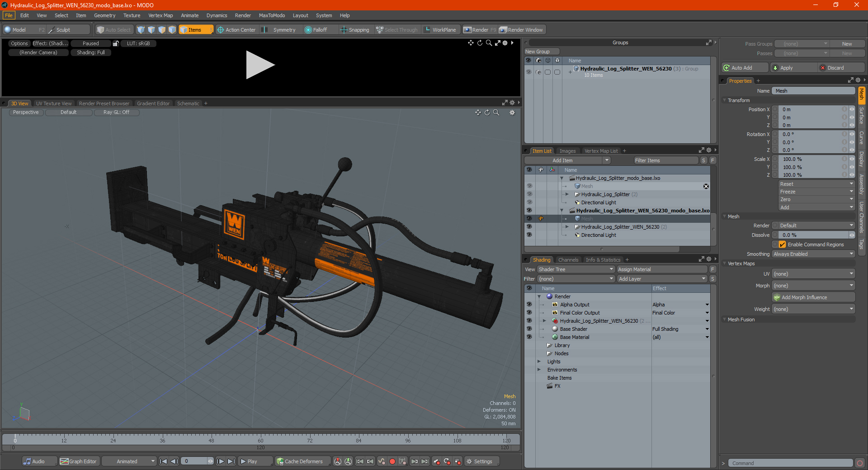Activate Items selection mode

(x=196, y=30)
